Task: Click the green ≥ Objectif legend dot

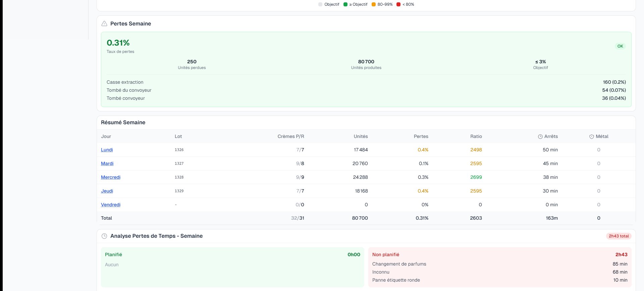Action: pos(345,4)
